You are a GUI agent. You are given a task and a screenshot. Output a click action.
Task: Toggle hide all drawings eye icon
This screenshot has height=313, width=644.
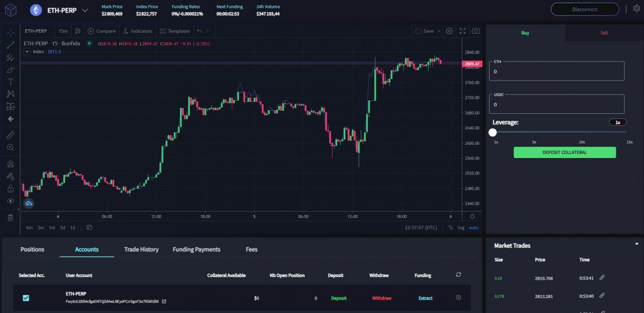click(10, 201)
